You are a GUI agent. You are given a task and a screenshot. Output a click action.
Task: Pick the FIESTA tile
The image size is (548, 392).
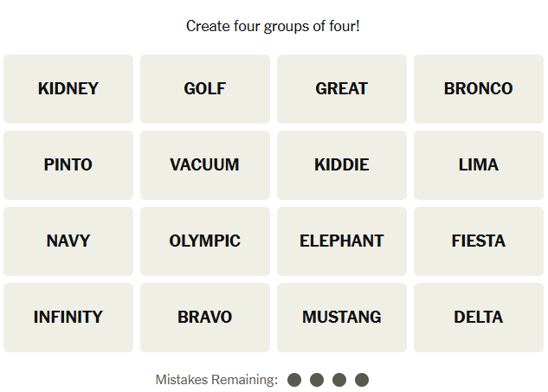click(x=479, y=241)
